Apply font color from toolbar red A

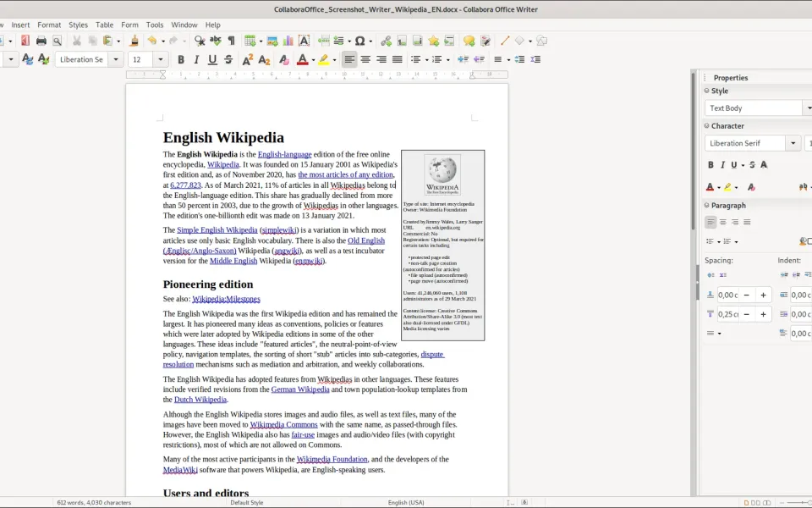pyautogui.click(x=303, y=59)
